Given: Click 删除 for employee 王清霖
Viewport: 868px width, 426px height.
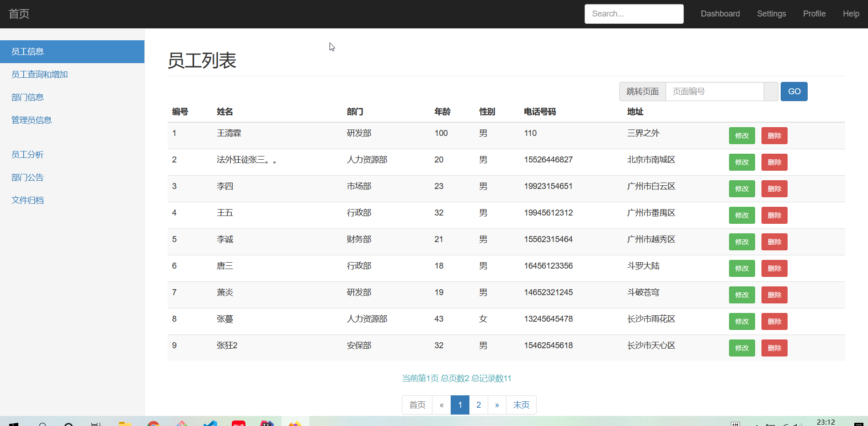Looking at the screenshot, I should point(774,136).
